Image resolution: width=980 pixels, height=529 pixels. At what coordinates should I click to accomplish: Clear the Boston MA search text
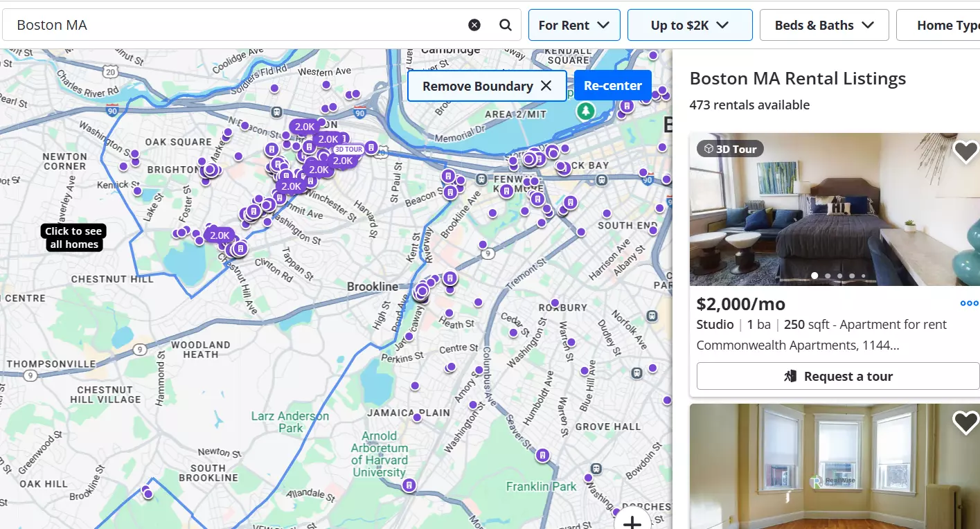[x=474, y=25]
